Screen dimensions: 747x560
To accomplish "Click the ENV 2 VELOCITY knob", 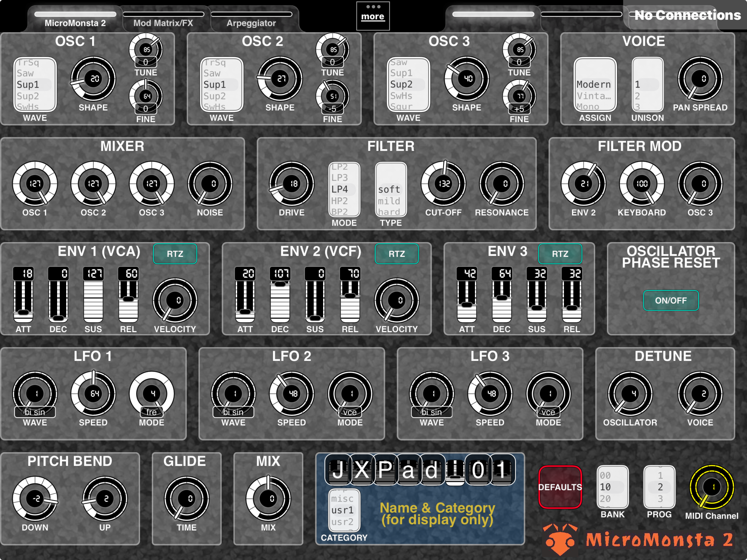I will pyautogui.click(x=397, y=300).
